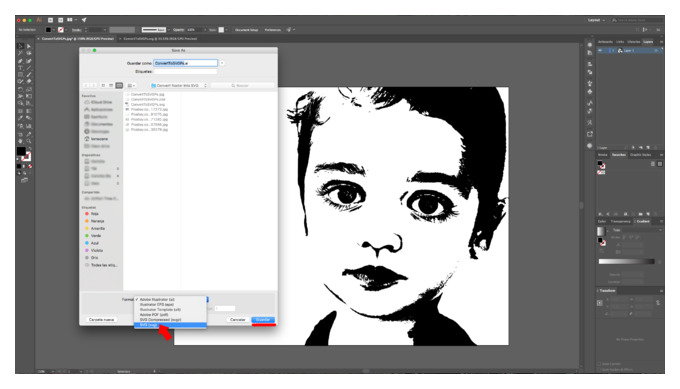
Task: Toggle the Scale Corners checkbox
Action: 599,364
